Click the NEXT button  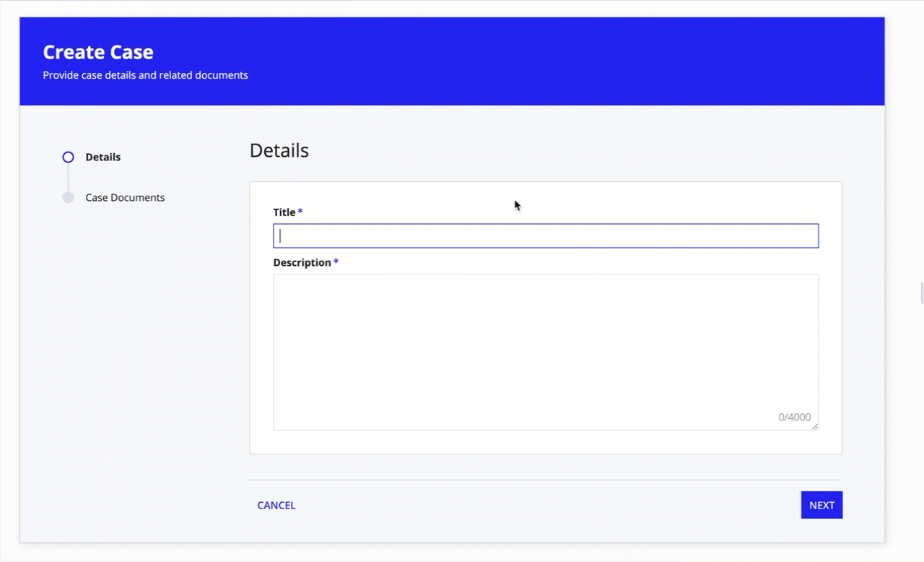click(x=821, y=505)
